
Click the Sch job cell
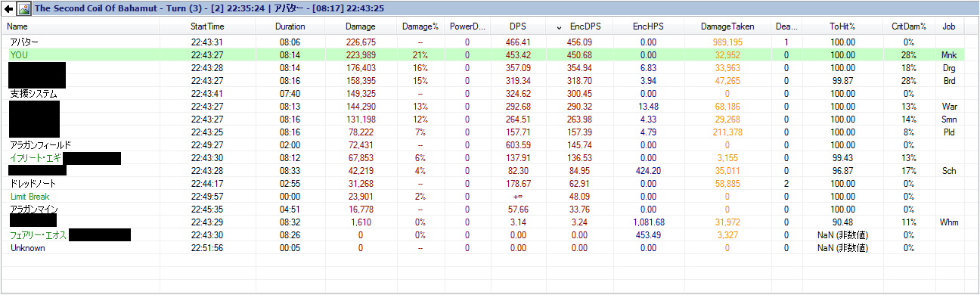(x=949, y=171)
